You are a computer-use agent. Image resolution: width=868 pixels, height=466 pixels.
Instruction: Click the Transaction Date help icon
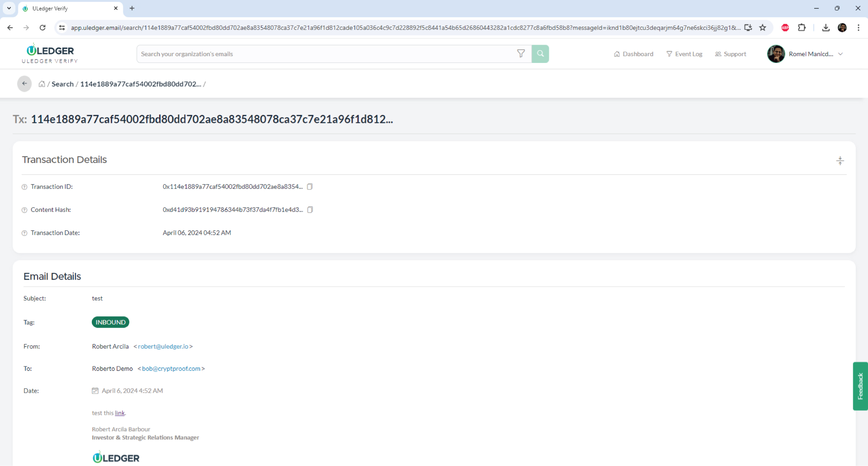point(24,233)
